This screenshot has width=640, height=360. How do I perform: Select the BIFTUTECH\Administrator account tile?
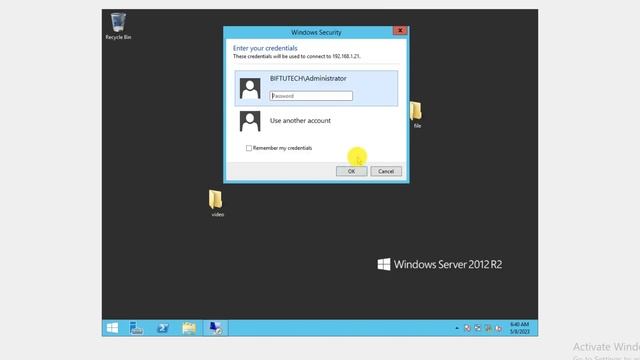[x=316, y=88]
